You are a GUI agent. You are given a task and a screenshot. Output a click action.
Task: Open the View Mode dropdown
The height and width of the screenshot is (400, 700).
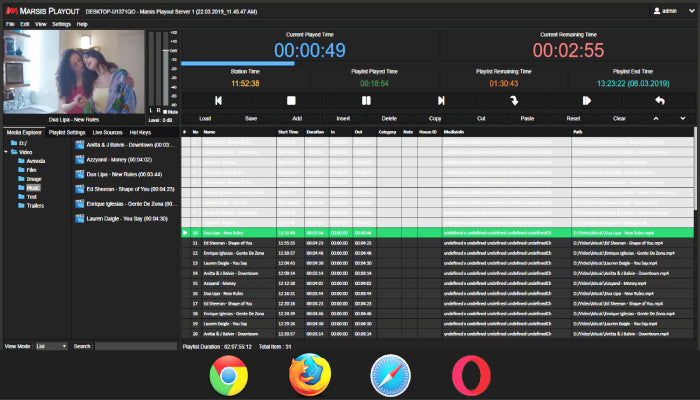pos(51,346)
